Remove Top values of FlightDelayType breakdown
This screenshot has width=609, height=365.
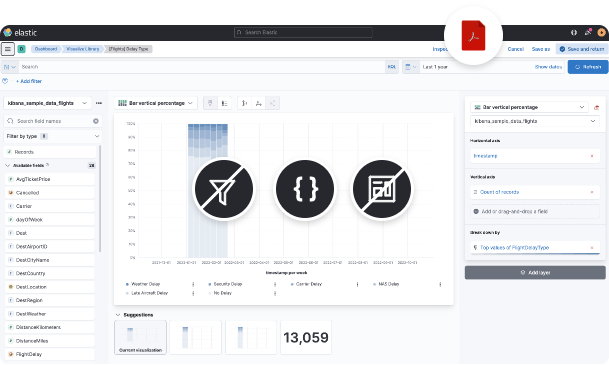592,248
